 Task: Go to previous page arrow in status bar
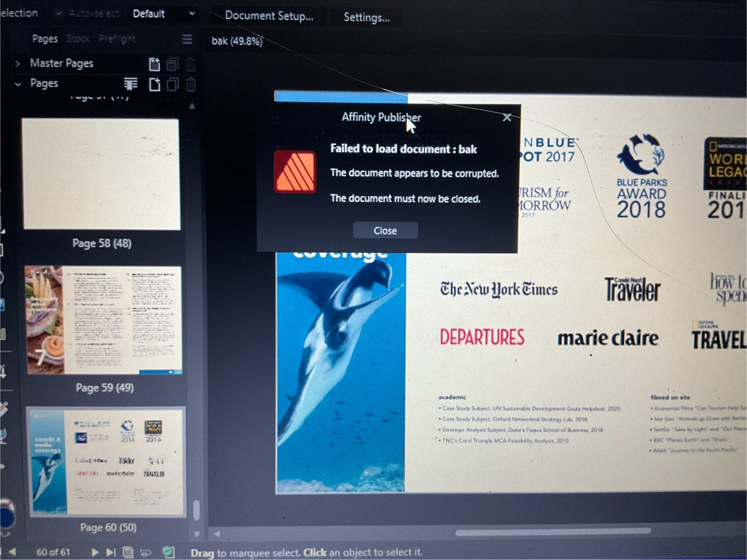pyautogui.click(x=13, y=552)
